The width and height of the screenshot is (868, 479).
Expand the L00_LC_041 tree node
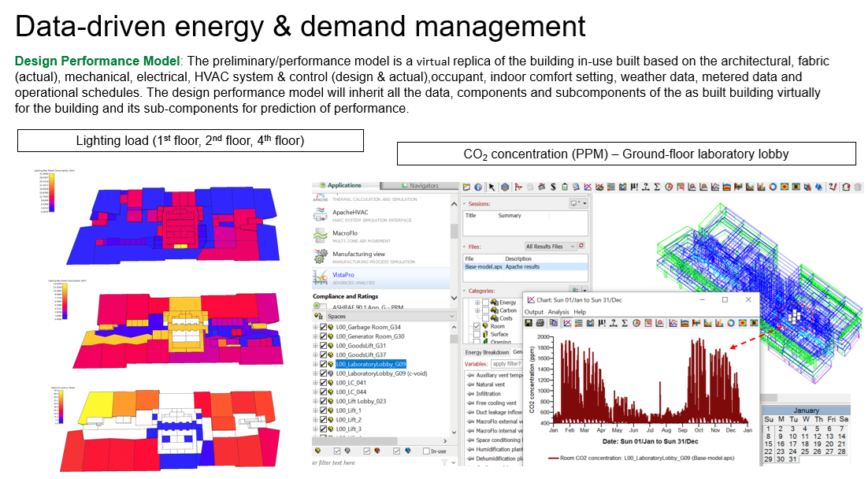[x=316, y=383]
